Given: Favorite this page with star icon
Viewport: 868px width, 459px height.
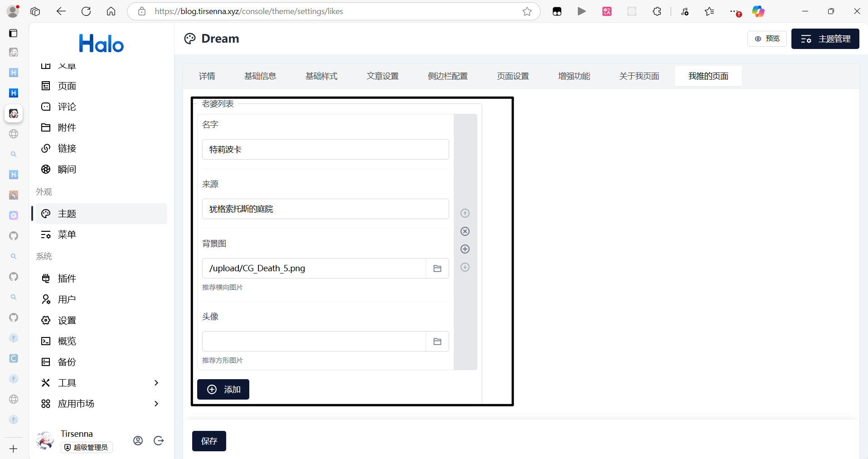Looking at the screenshot, I should tap(527, 11).
